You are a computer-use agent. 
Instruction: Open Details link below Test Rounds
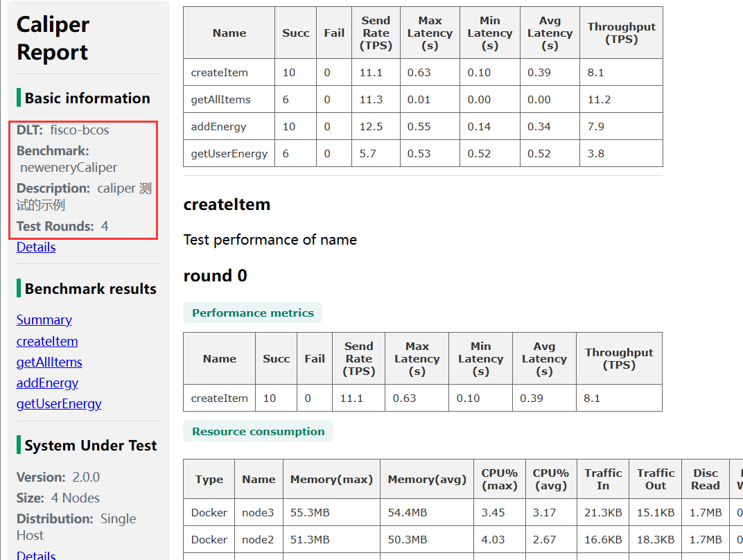click(36, 247)
